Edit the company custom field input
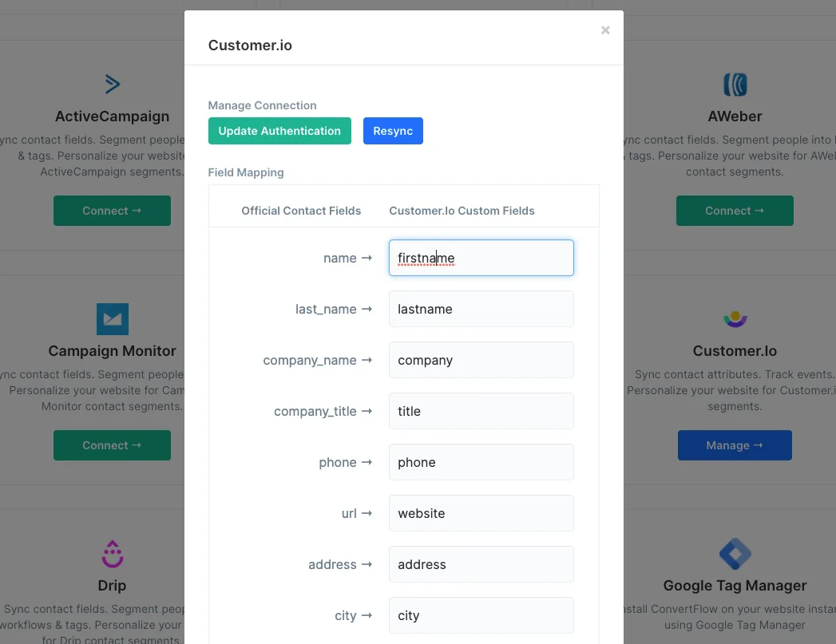Viewport: 836px width, 644px height. tap(481, 360)
